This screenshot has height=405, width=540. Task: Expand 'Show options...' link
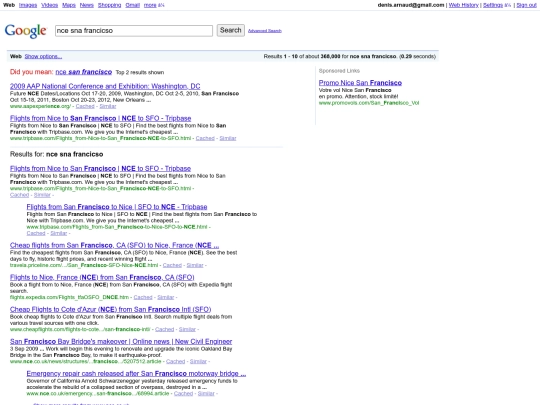pyautogui.click(x=43, y=56)
